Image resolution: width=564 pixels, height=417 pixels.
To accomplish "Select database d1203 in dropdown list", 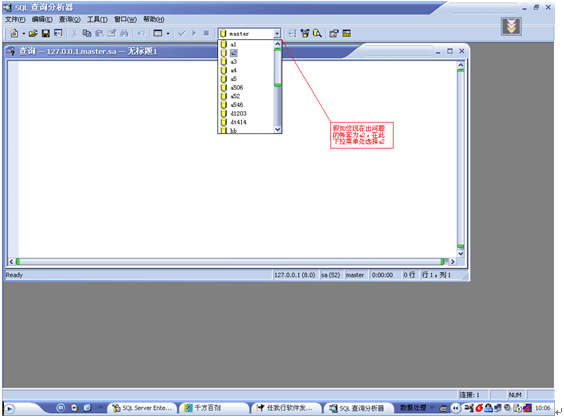I will point(238,113).
